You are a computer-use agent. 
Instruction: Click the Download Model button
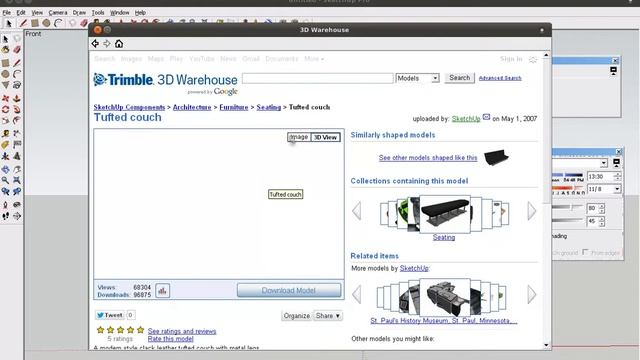click(289, 290)
